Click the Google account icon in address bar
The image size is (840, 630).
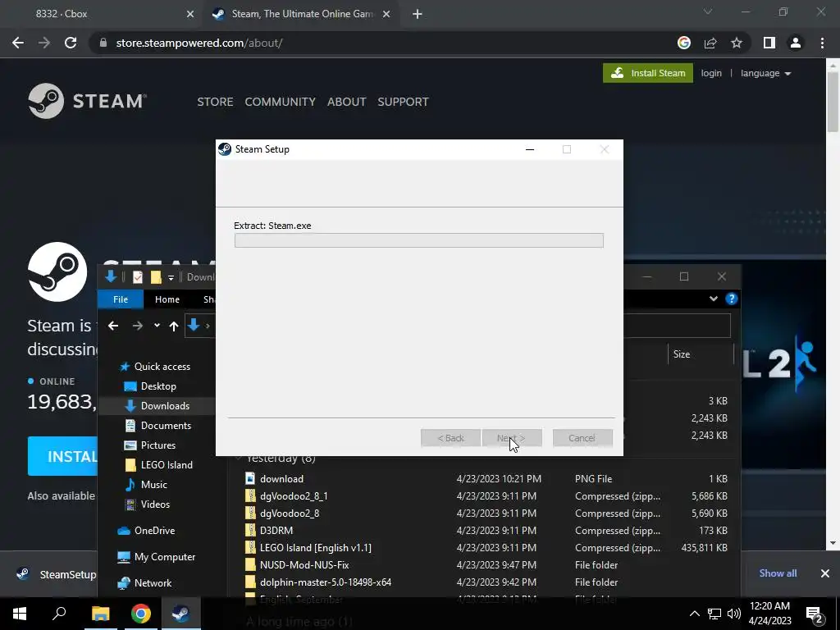tap(683, 43)
